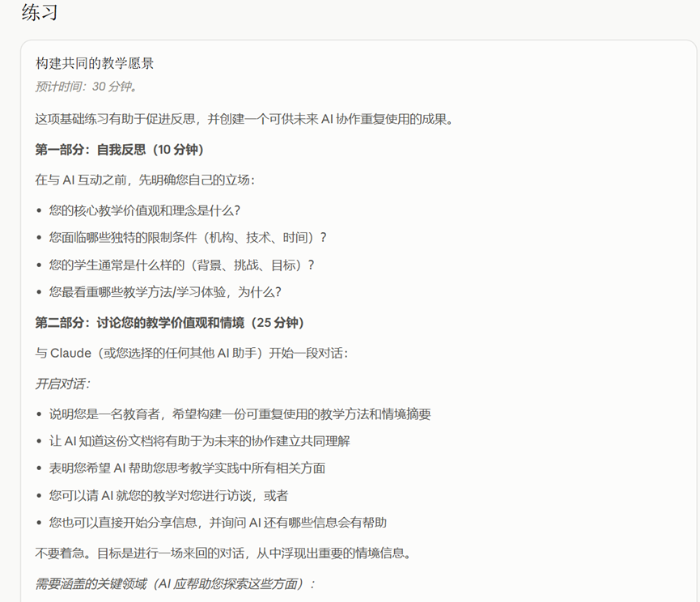Click the 构建共同的教学愿景 title

[x=95, y=63]
